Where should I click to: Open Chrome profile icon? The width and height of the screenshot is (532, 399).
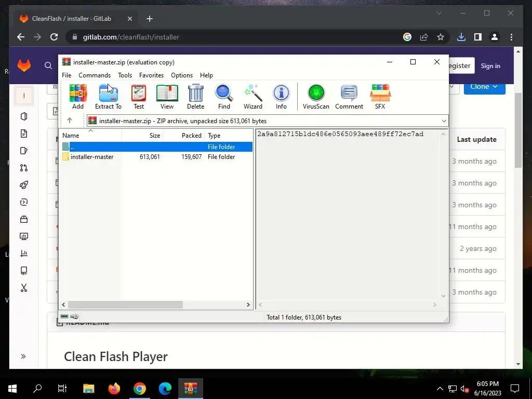[x=495, y=37]
